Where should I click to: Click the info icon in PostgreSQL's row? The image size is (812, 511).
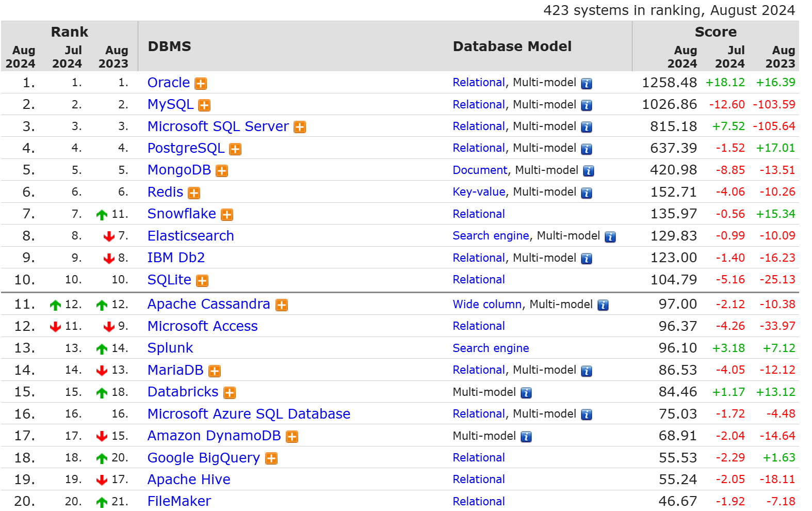587,149
